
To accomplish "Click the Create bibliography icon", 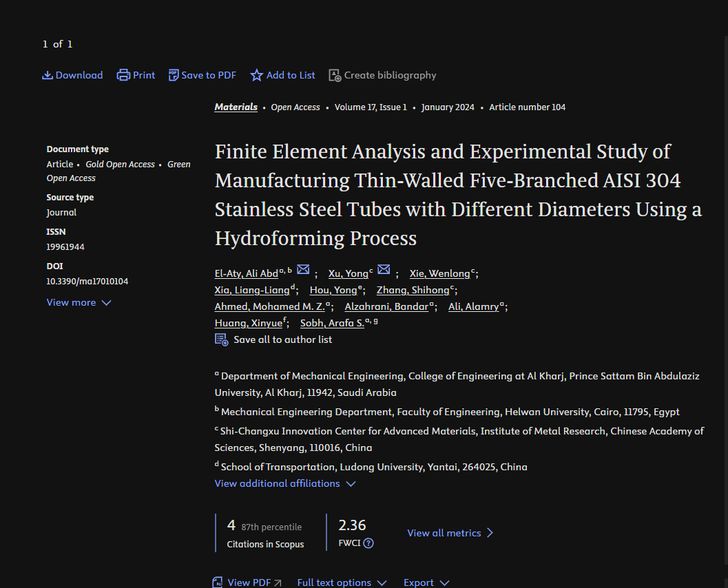I will tap(335, 75).
